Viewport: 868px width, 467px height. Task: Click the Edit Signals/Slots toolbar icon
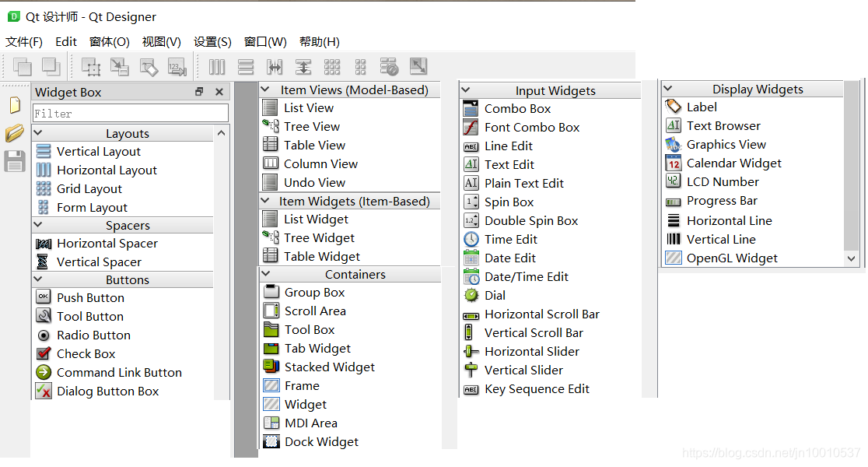point(120,67)
